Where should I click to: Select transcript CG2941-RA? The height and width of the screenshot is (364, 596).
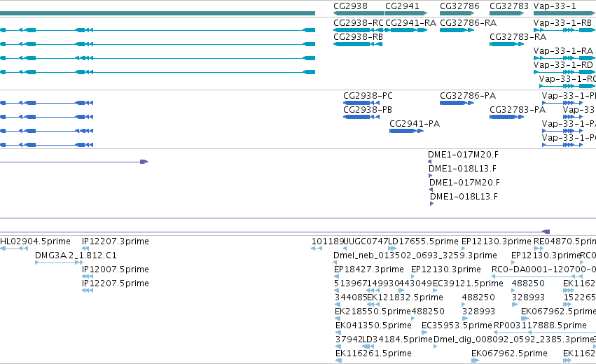click(410, 23)
